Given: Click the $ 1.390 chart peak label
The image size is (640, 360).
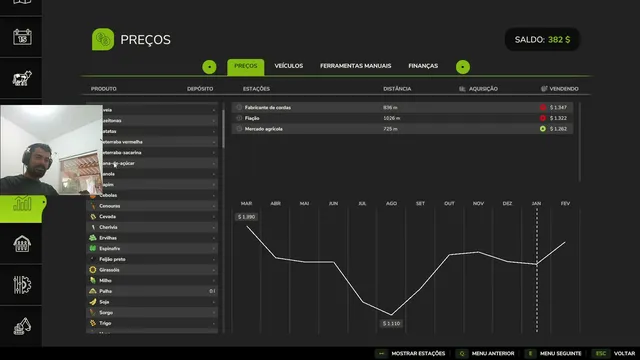Looking at the screenshot, I should [x=247, y=217].
